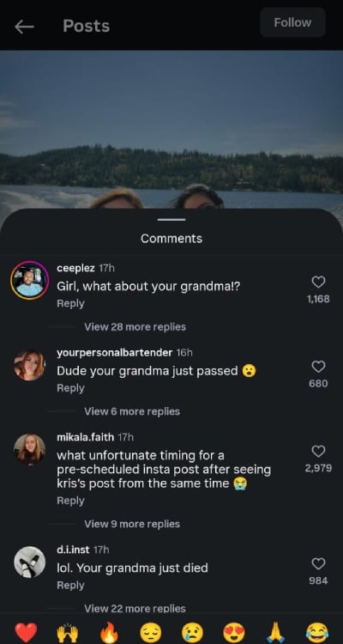Select the red heart emoji reaction
The image size is (343, 644).
click(26, 632)
